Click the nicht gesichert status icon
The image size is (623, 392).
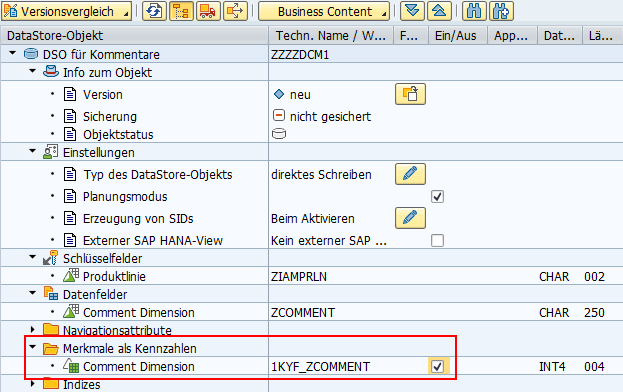point(279,116)
